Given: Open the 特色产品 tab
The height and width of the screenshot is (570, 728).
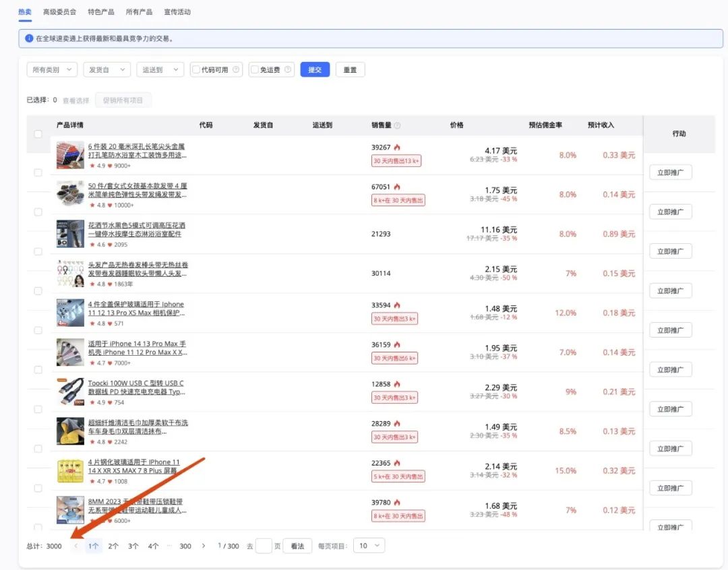Looking at the screenshot, I should [100, 12].
